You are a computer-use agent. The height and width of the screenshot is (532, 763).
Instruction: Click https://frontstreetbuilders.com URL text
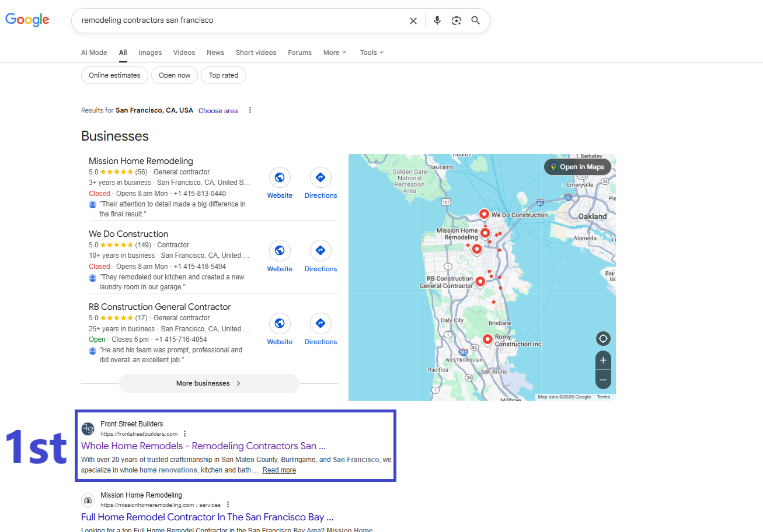(139, 434)
